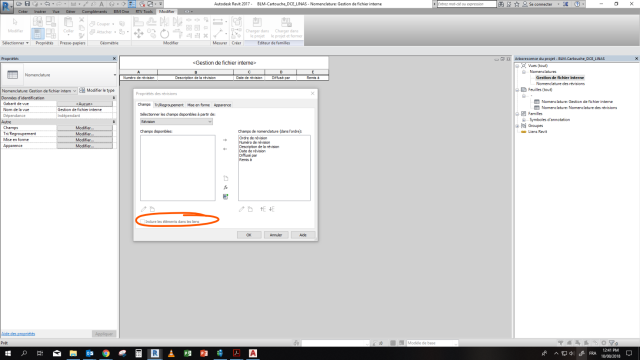Click 'Symboles d'annotation' in project browser
Image resolution: width=640 pixels, height=360 pixels.
point(549,120)
